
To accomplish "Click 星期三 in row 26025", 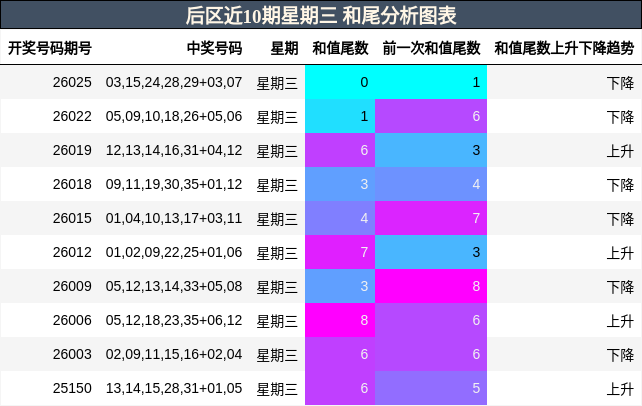I will pyautogui.click(x=277, y=83).
